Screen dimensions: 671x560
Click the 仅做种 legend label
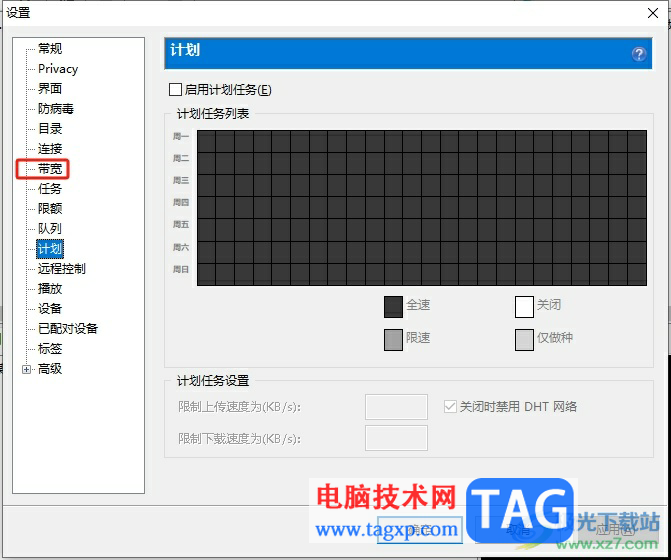point(555,338)
